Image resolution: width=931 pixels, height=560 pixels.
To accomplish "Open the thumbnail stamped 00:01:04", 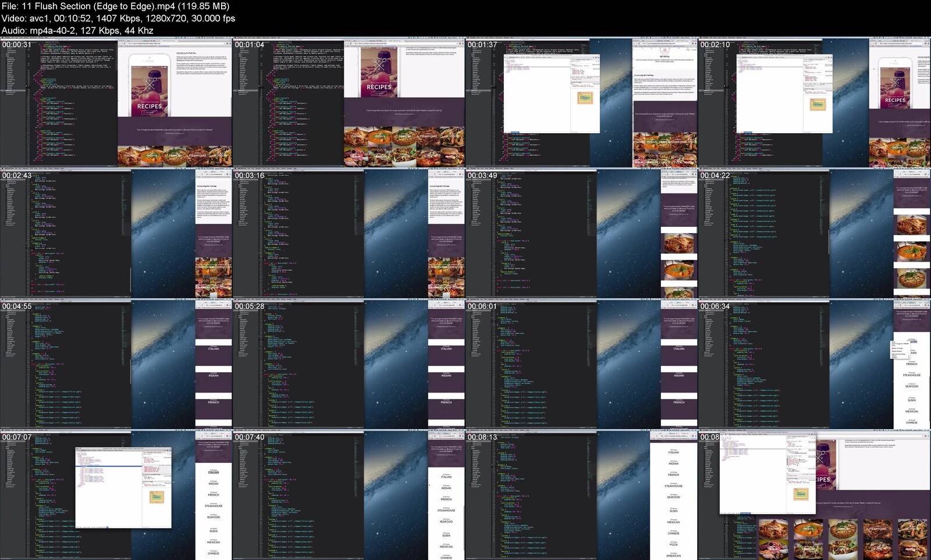I will coord(349,102).
